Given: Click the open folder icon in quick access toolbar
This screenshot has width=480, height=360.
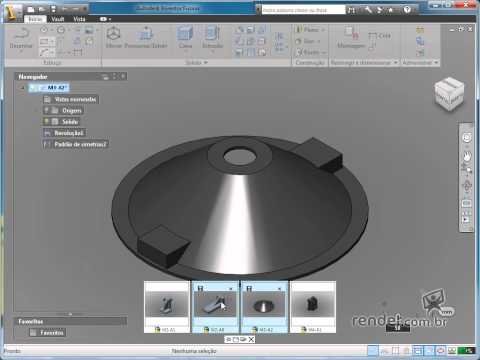Looking at the screenshot, I should coord(42,9).
